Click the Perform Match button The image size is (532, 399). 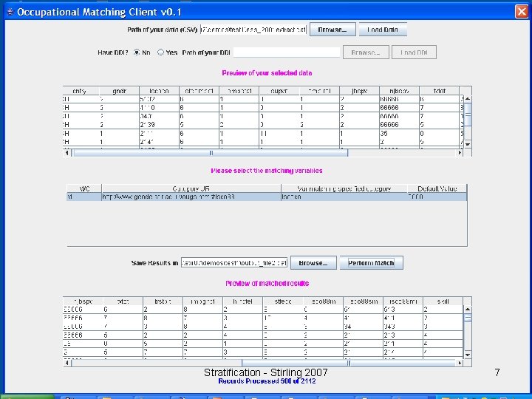click(x=371, y=263)
